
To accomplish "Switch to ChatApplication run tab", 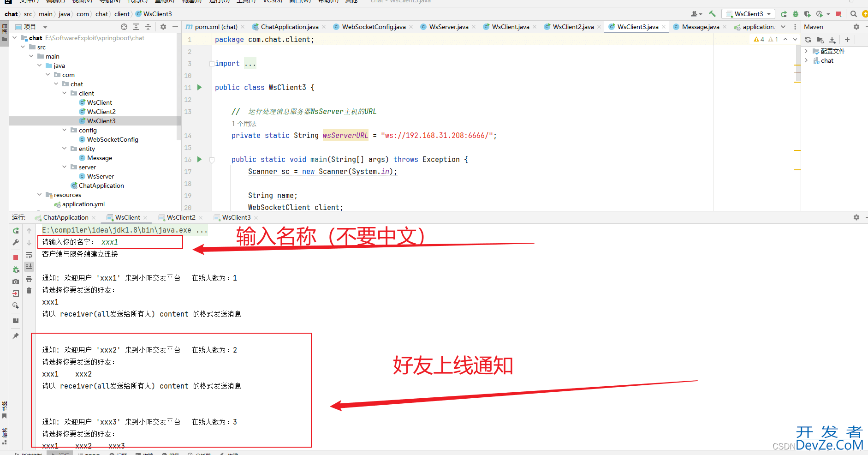I will pyautogui.click(x=65, y=217).
